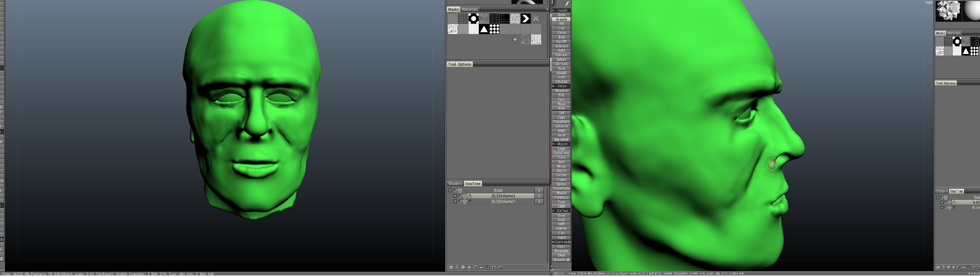Image resolution: width=980 pixels, height=277 pixels.
Task: Select the Masks tab in right window panel
Action: click(940, 33)
